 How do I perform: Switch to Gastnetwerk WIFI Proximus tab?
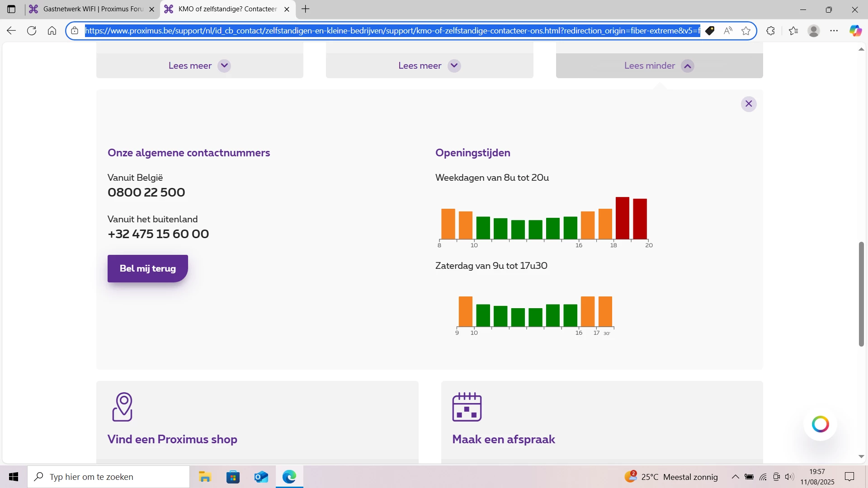click(x=93, y=9)
